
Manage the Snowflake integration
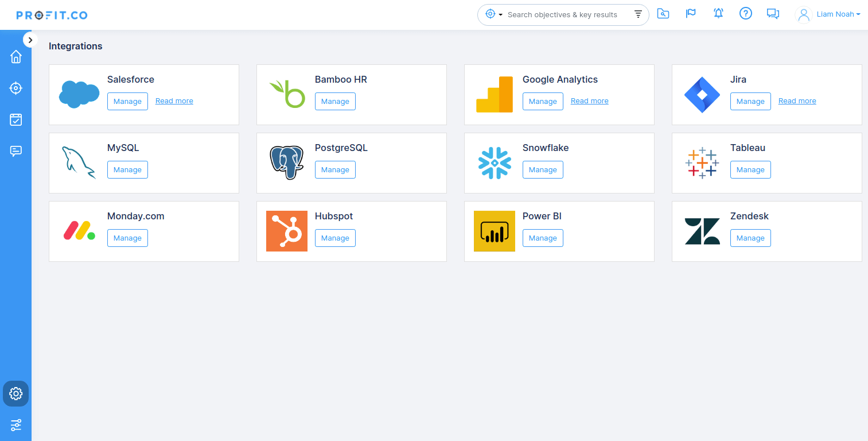[543, 169]
